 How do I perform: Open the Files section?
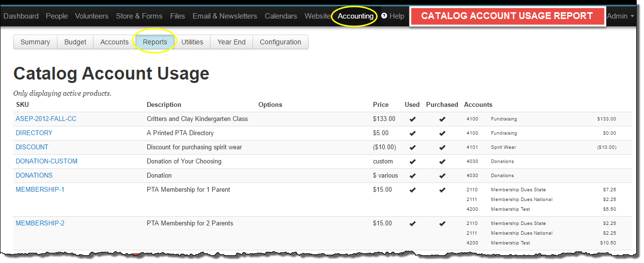coord(177,16)
